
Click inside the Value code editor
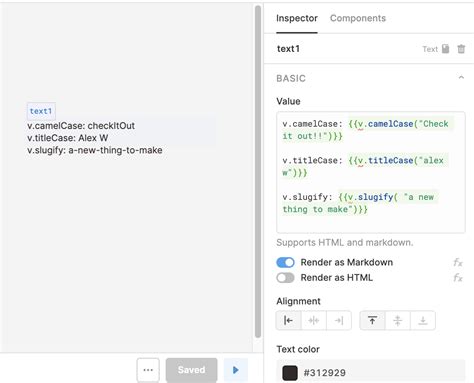pos(371,172)
